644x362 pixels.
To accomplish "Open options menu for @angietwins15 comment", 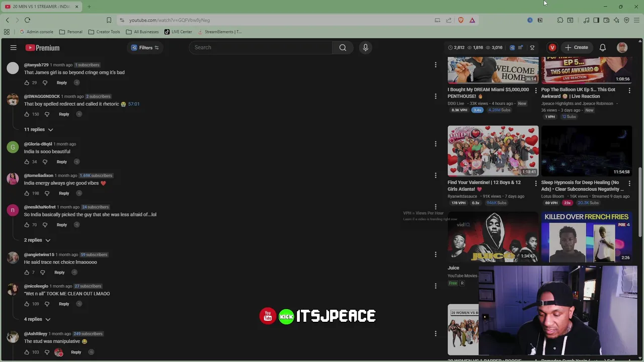I will click(x=435, y=254).
